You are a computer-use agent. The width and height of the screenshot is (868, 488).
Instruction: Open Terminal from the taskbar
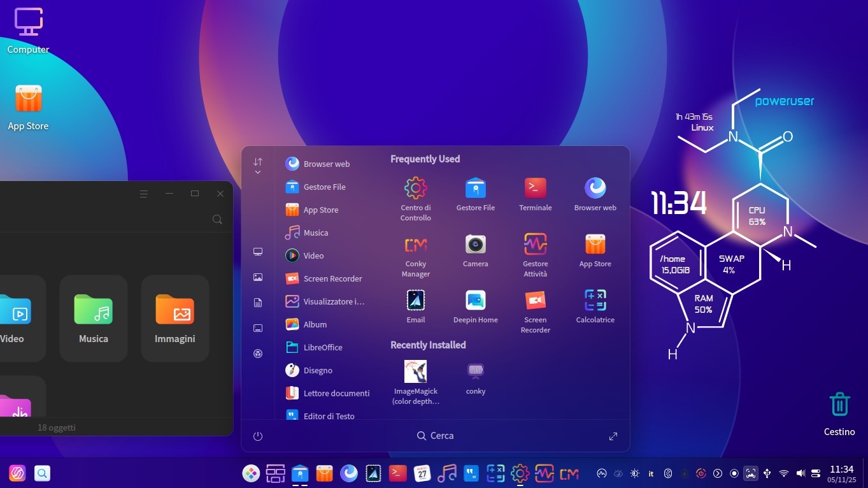pos(398,473)
